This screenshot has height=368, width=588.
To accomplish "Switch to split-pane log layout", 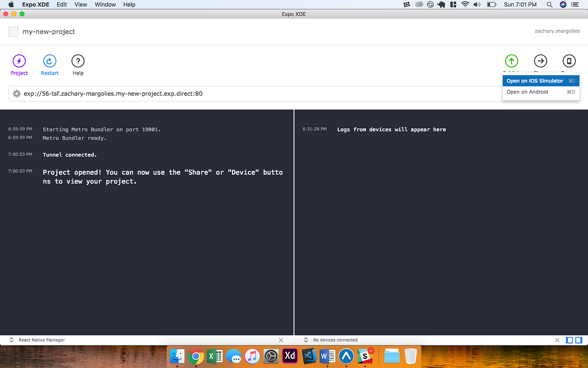I will [579, 340].
